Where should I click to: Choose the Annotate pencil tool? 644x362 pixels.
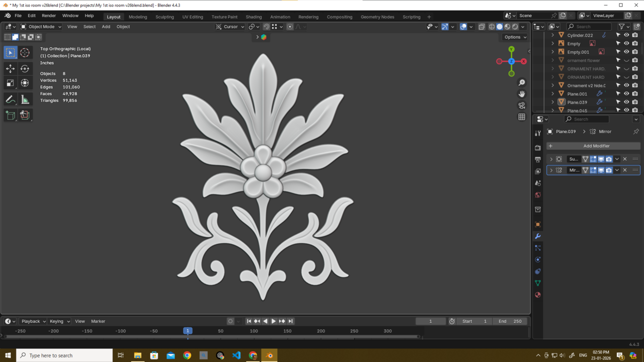[x=10, y=100]
